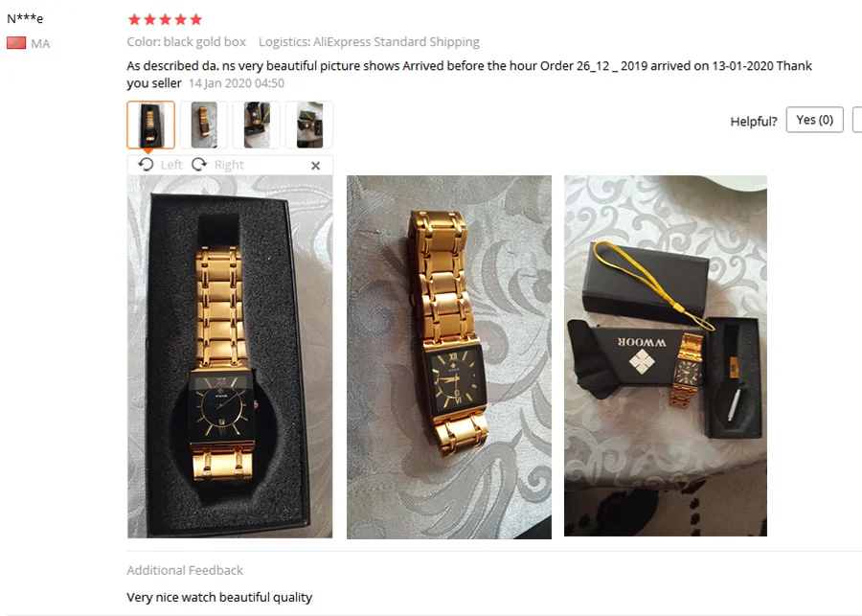The width and height of the screenshot is (862, 616).
Task: Open large photo of watch in black box
Action: [230, 356]
